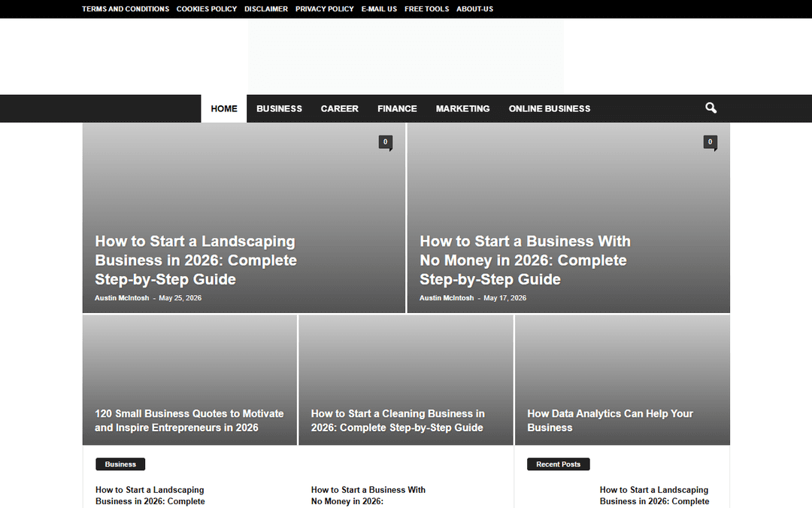
Task: Open Finance navigation item
Action: pos(397,108)
